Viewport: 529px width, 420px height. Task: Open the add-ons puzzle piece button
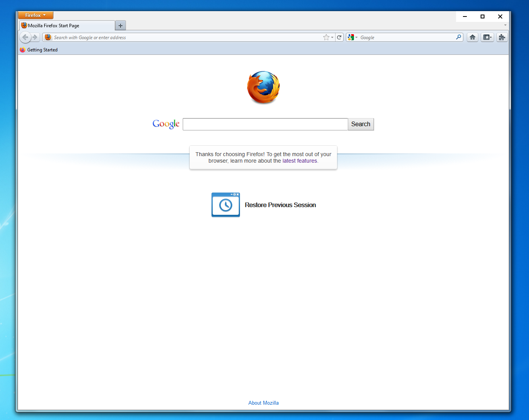[502, 37]
